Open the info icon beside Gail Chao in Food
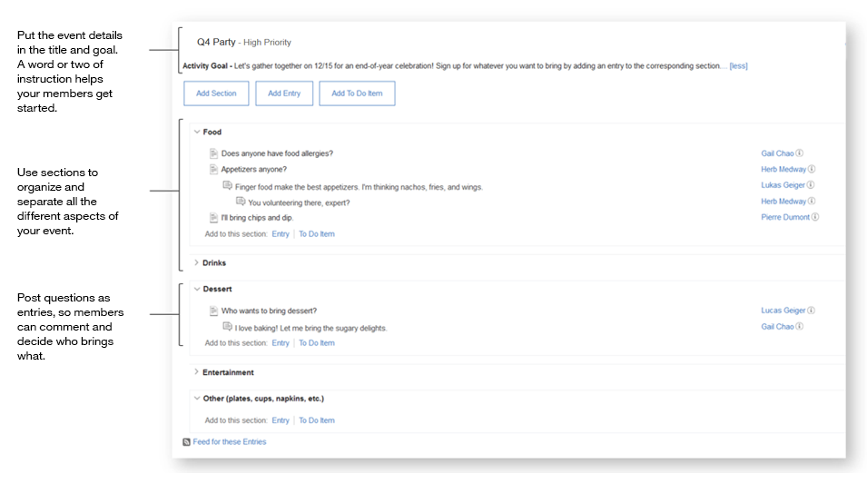The height and width of the screenshot is (484, 868). click(x=800, y=153)
